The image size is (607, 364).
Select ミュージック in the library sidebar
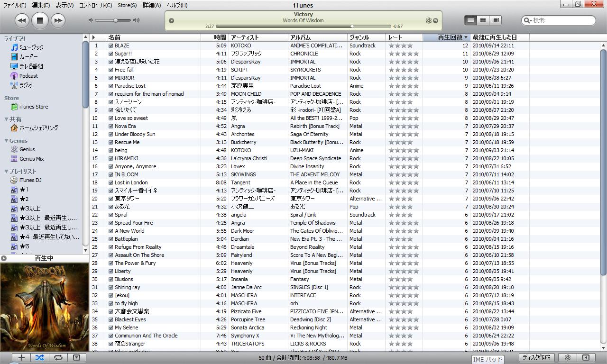pos(31,47)
